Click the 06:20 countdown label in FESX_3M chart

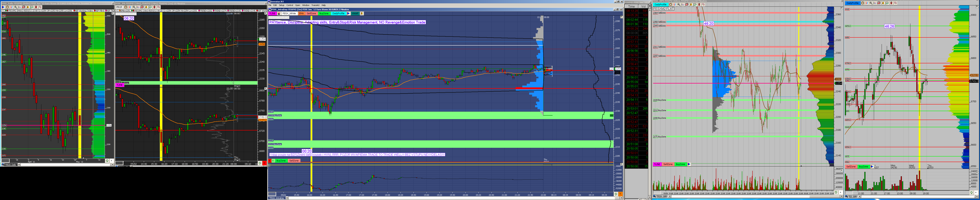129,18
